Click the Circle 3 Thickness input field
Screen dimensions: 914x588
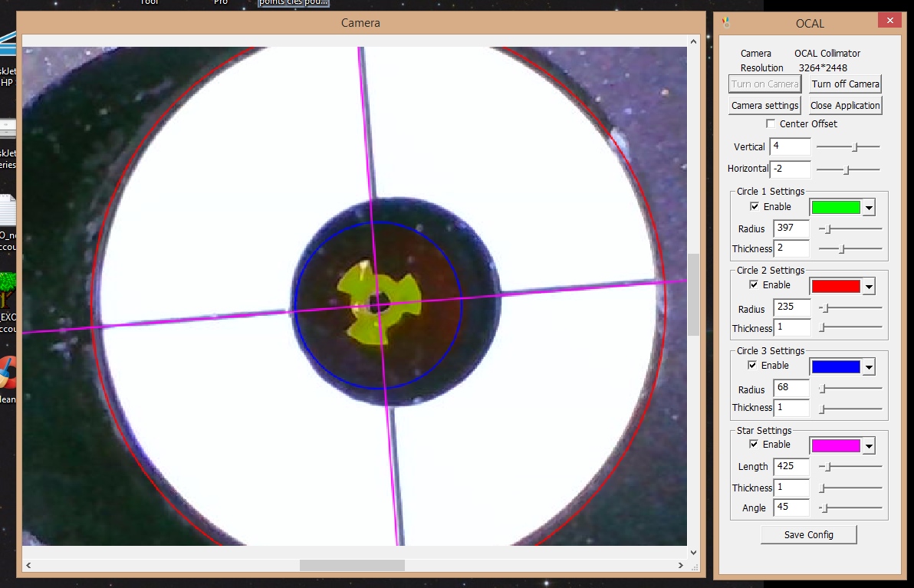[791, 408]
